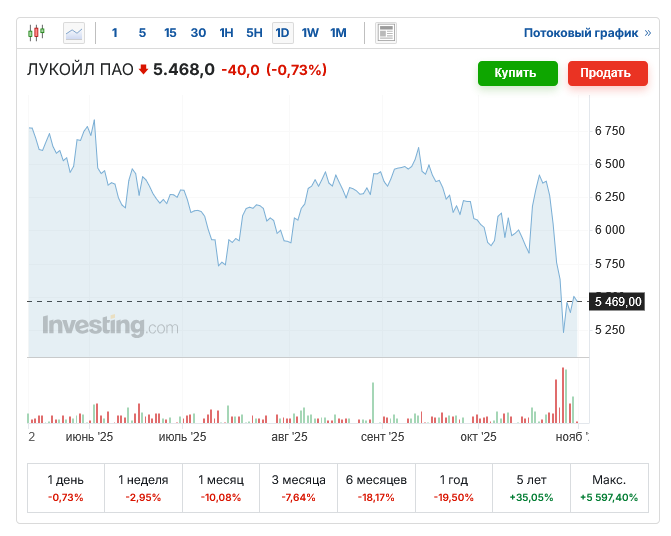Click the 5 469,00 price marker on axis
Viewport: 671px width, 536px height.
coord(617,301)
